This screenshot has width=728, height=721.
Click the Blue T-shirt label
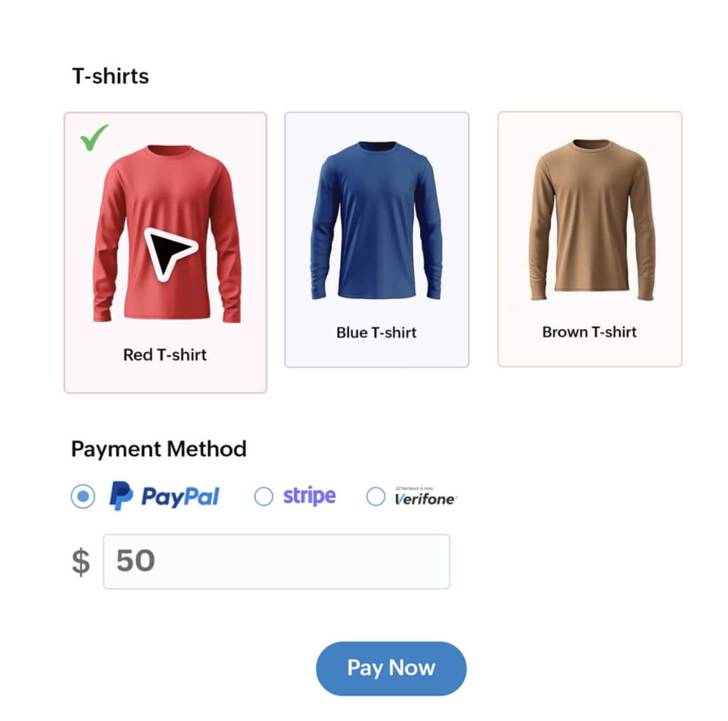coord(377,332)
